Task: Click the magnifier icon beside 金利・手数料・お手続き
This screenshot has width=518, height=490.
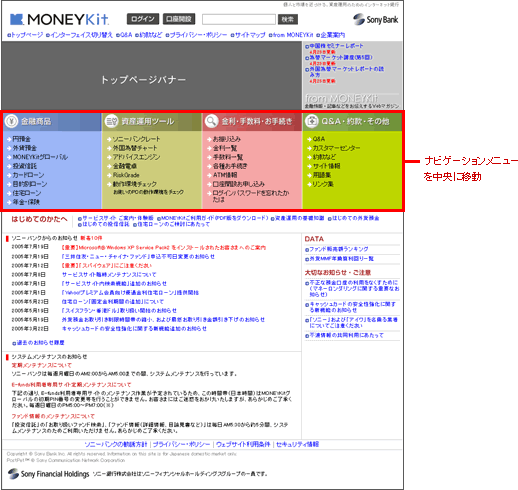Action: click(x=211, y=121)
